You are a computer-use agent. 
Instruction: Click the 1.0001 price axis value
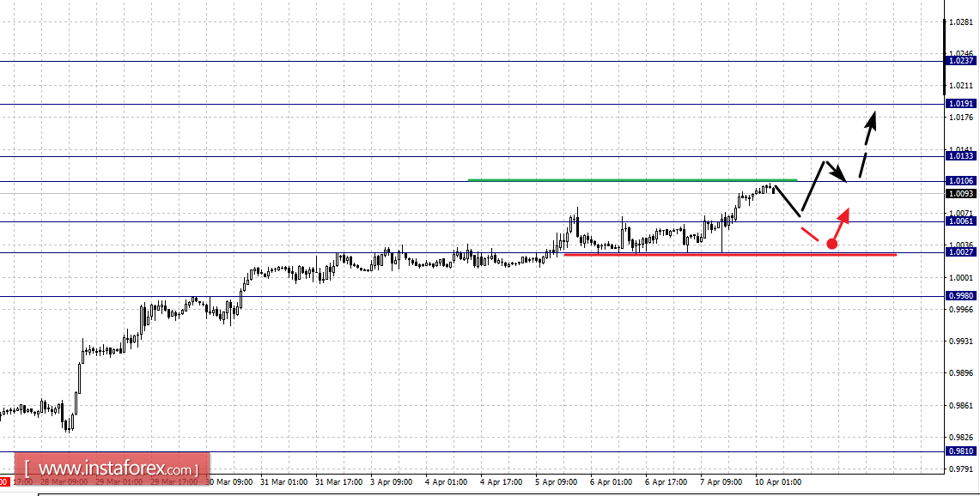(960, 277)
